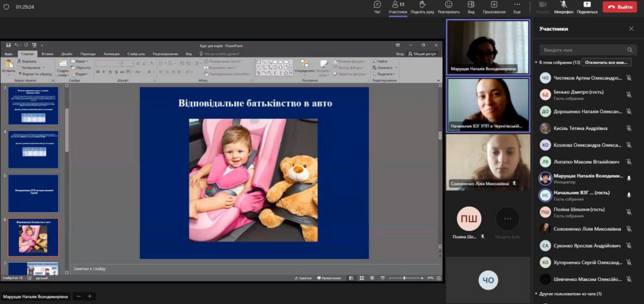Select participant Шевченко Максим
Screen dimensions: 644x304
point(587,279)
